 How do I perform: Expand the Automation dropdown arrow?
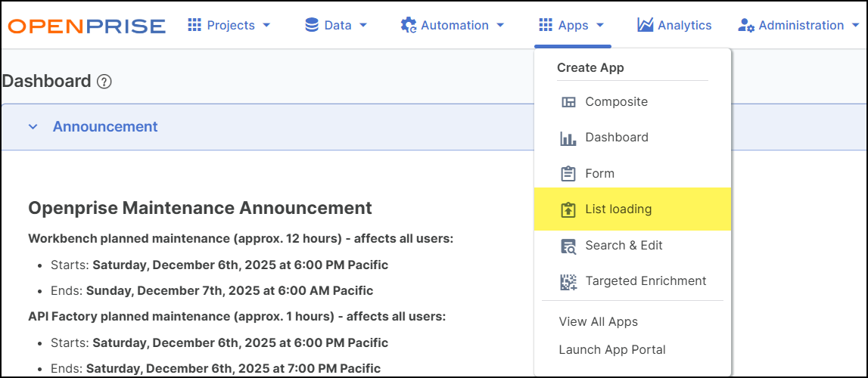(500, 26)
